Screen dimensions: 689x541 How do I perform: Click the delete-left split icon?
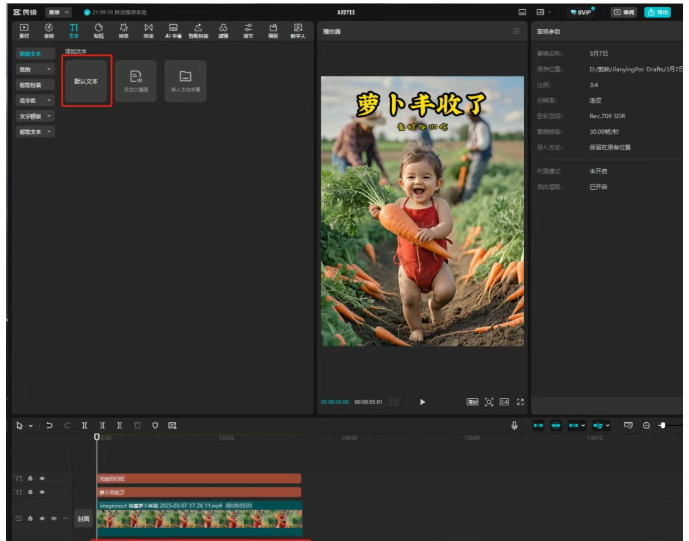102,425
